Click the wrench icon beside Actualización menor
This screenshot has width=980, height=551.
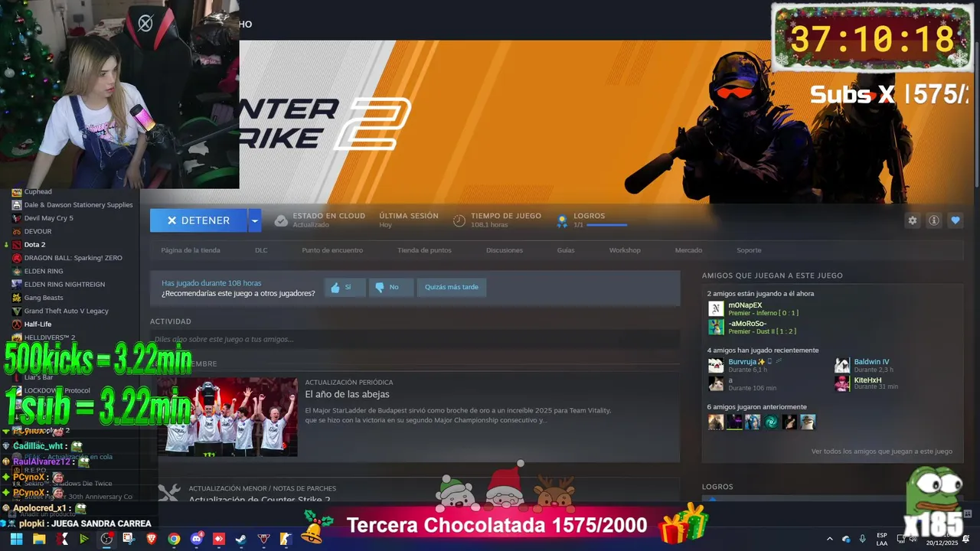(169, 494)
